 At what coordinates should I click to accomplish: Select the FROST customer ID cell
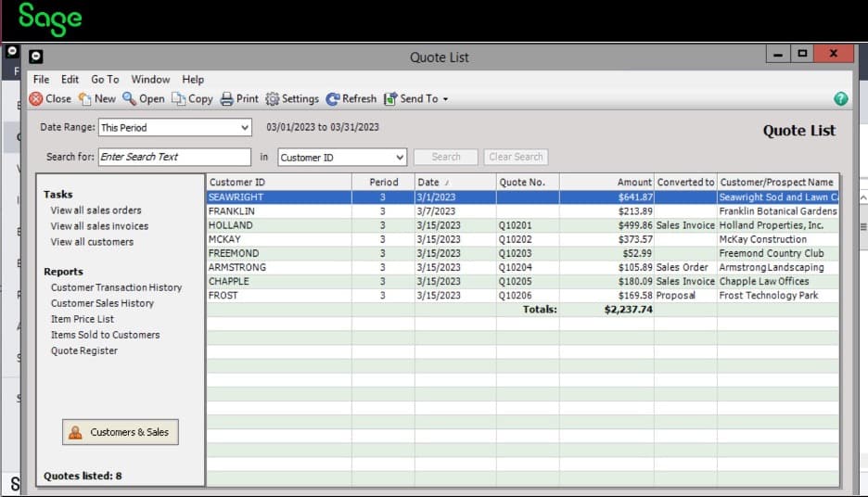(279, 296)
